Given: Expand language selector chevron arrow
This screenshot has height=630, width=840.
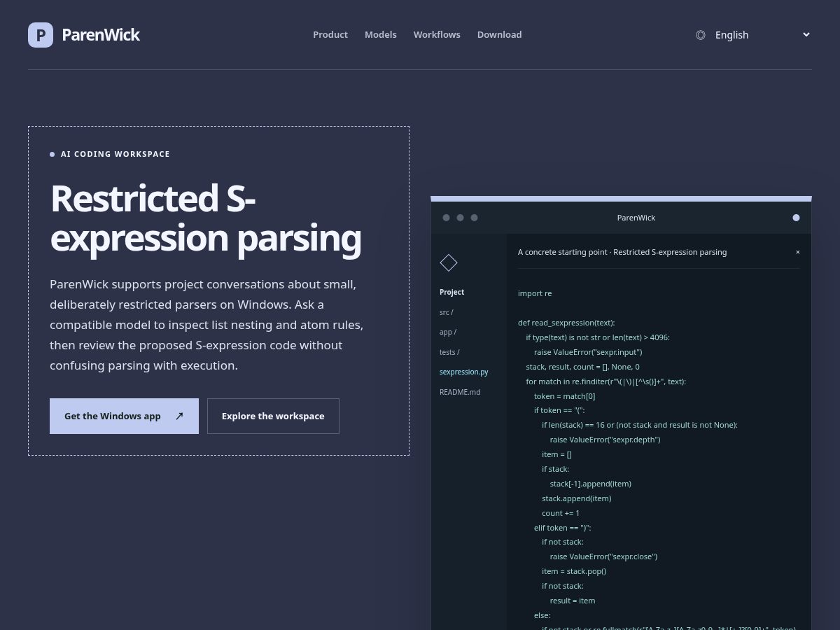Looking at the screenshot, I should (806, 34).
